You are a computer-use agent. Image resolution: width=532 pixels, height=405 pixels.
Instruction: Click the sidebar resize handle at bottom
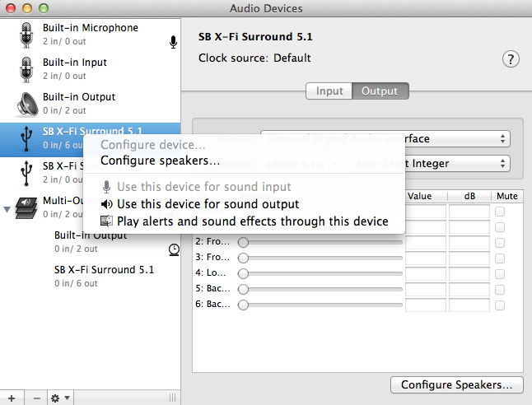click(x=172, y=398)
